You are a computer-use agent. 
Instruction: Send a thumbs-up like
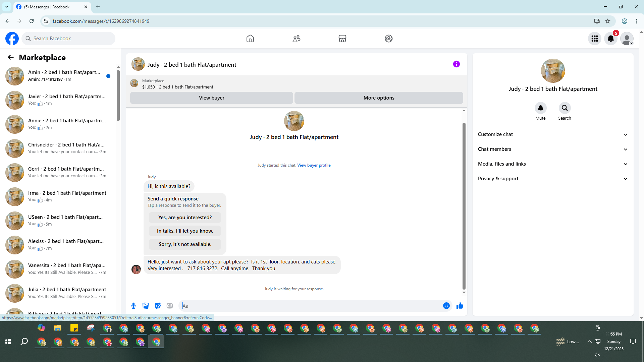coord(460,306)
